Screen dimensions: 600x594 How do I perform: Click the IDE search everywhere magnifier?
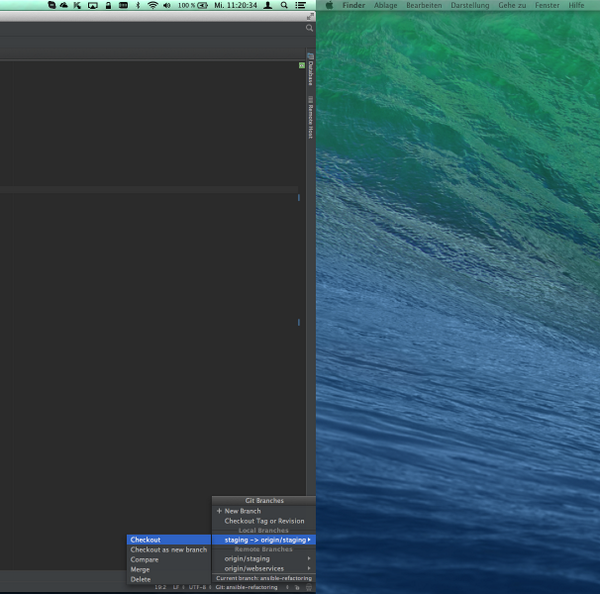(310, 28)
